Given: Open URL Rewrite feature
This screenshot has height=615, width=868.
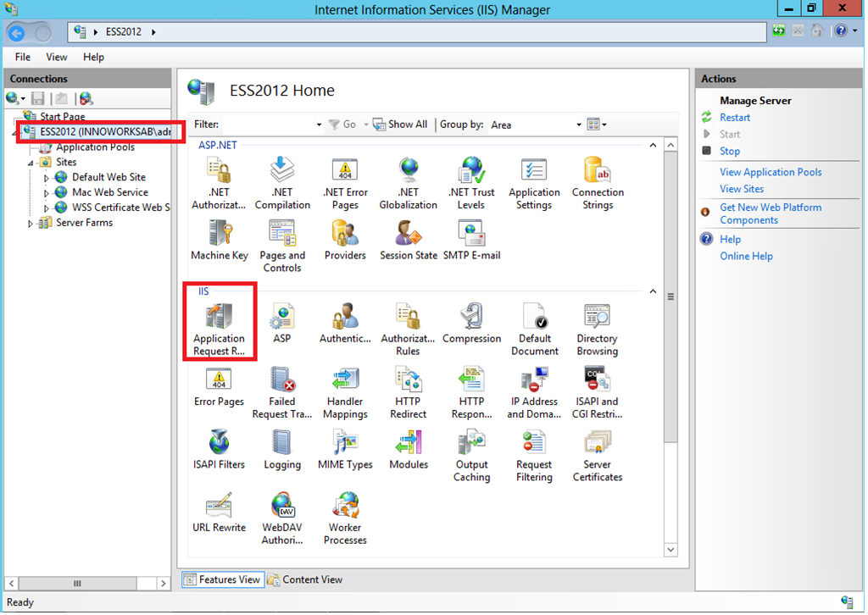Looking at the screenshot, I should [x=220, y=512].
